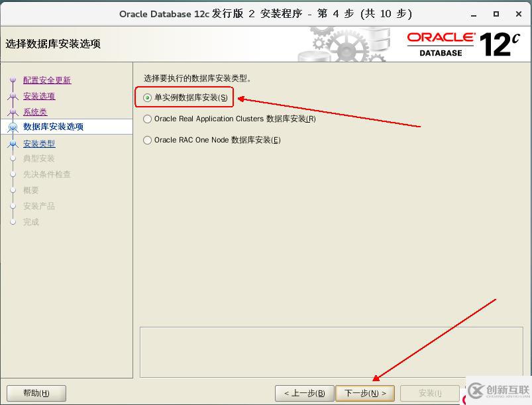Click the step marker beside 配置安全更新
The width and height of the screenshot is (532, 405).
point(13,80)
